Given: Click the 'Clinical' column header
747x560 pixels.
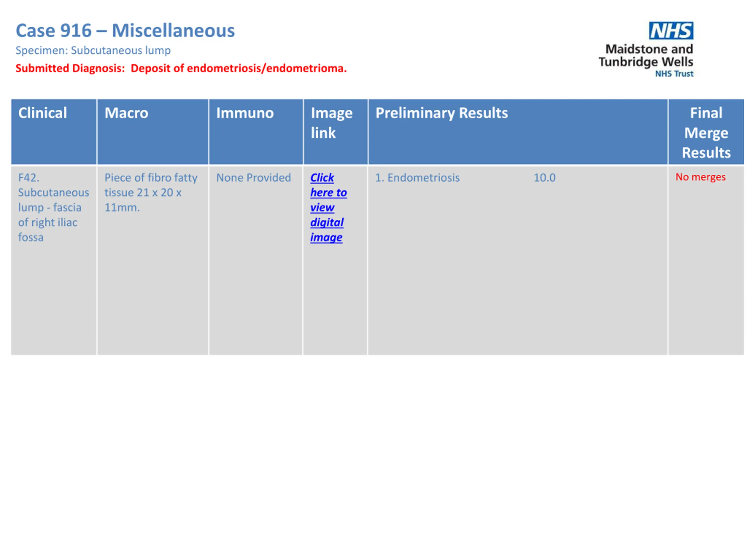Looking at the screenshot, I should tap(54, 132).
